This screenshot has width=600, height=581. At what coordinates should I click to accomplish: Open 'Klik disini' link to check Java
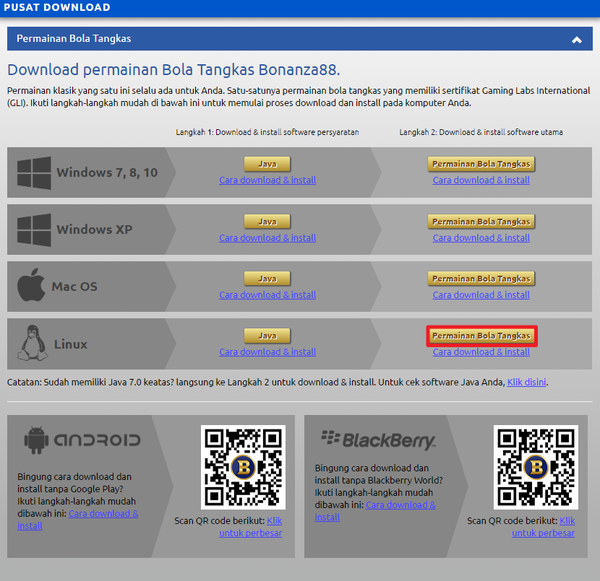[x=526, y=382]
